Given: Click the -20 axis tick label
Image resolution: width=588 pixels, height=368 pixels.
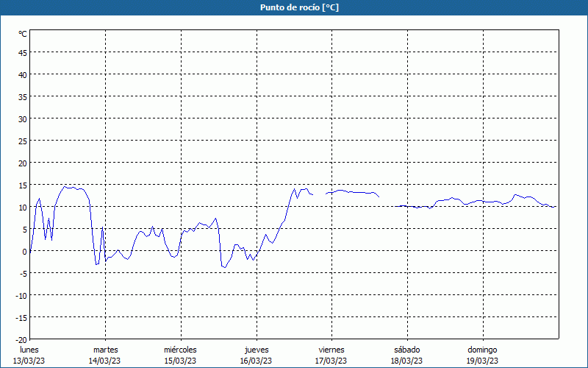Looking at the screenshot, I should click(21, 340).
